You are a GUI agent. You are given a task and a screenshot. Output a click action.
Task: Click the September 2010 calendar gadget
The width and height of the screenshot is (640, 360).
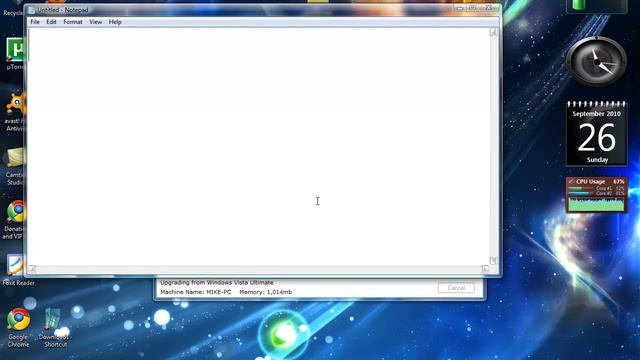click(x=596, y=133)
